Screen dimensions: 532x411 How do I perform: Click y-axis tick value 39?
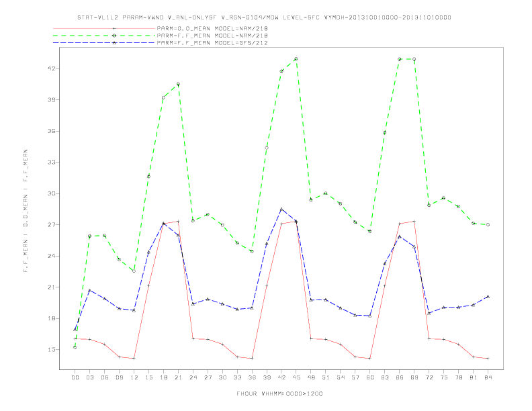tap(51, 99)
